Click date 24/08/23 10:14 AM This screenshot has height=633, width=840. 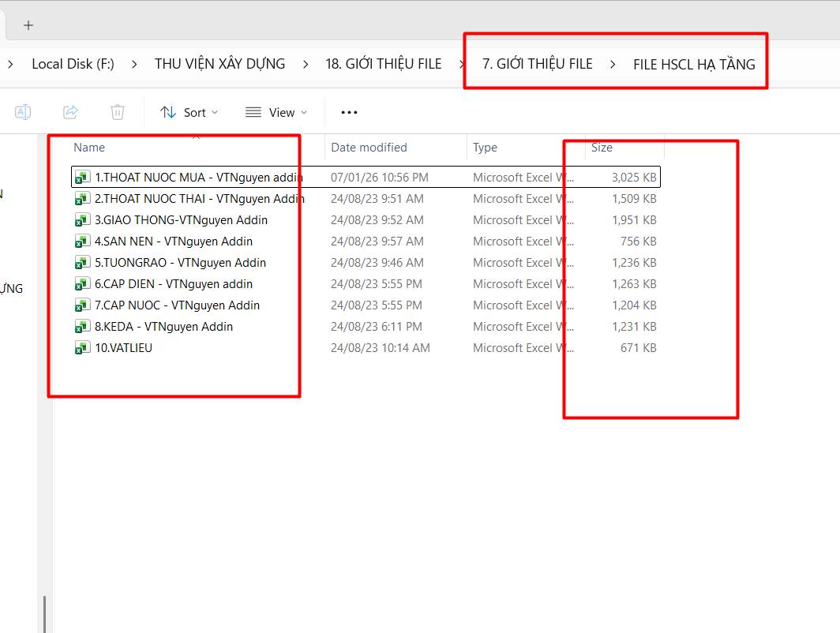pyautogui.click(x=381, y=348)
